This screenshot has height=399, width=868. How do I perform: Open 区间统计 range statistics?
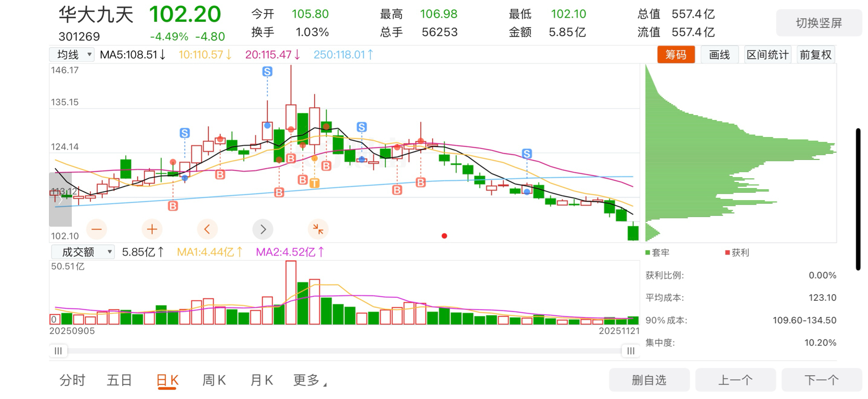[x=768, y=55]
